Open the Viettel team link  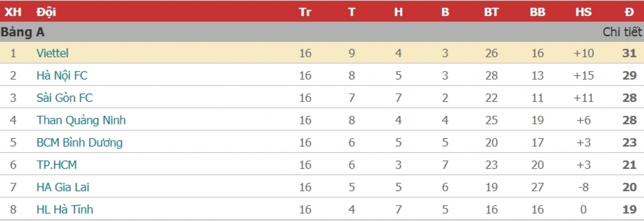52,53
